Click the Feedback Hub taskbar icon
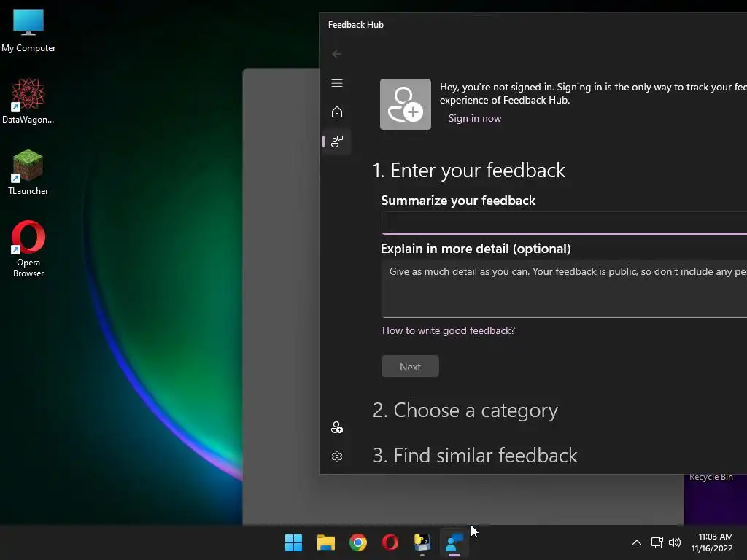Image resolution: width=747 pixels, height=560 pixels. [454, 542]
